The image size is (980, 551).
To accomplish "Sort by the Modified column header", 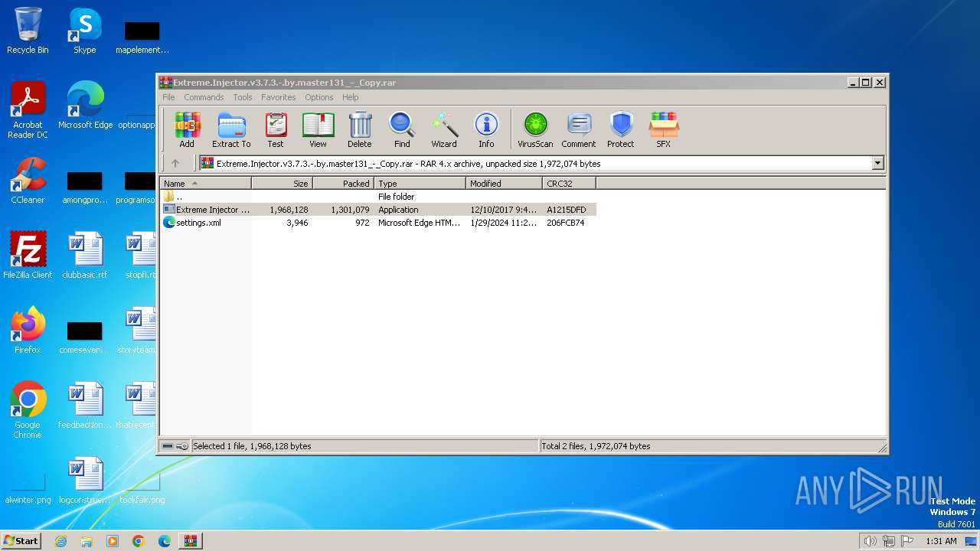I will (504, 184).
